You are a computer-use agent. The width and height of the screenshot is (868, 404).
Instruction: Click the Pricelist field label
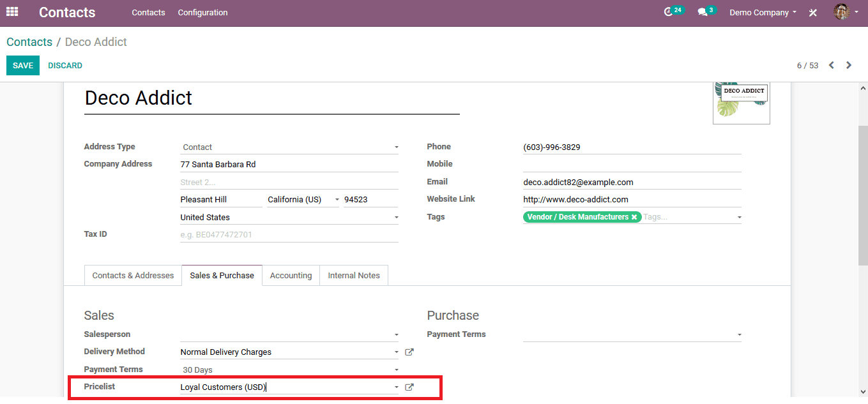tap(100, 387)
